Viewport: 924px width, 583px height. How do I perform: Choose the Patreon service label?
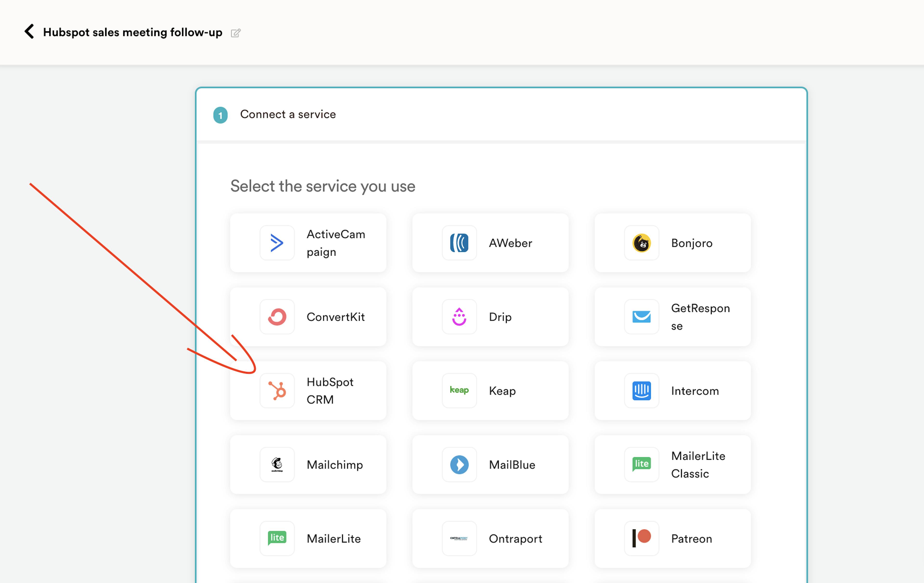(x=692, y=539)
